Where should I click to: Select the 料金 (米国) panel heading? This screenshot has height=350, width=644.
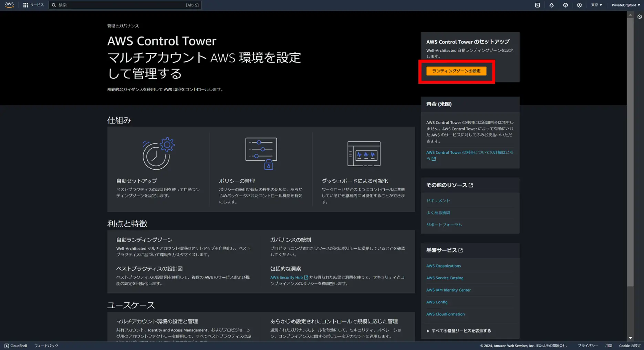439,104
